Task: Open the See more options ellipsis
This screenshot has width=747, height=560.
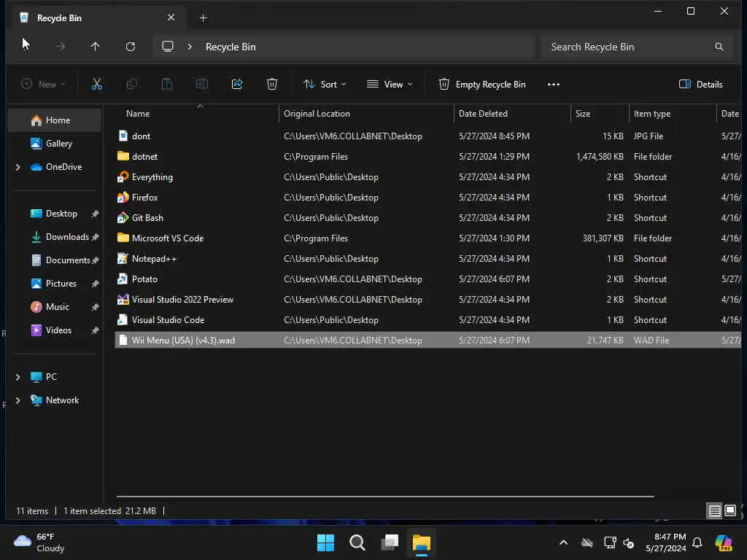Action: coord(554,85)
